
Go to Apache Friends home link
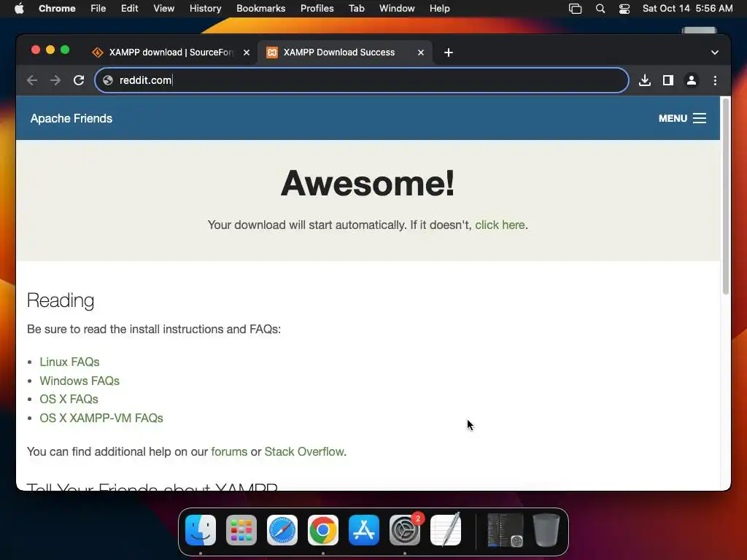coord(71,119)
